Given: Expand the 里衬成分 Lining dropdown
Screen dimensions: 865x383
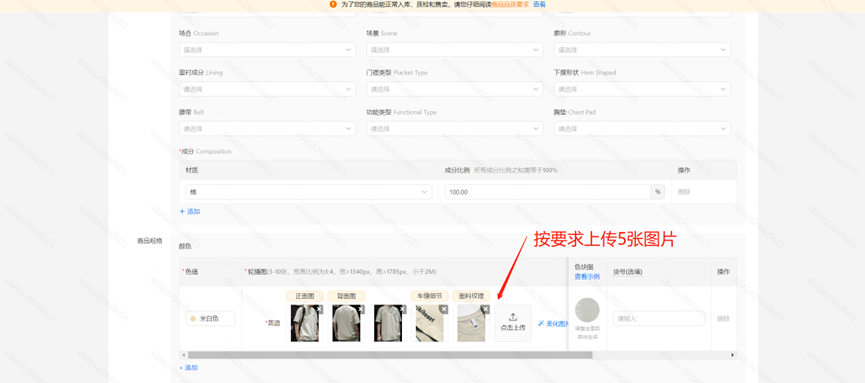Looking at the screenshot, I should (x=268, y=89).
